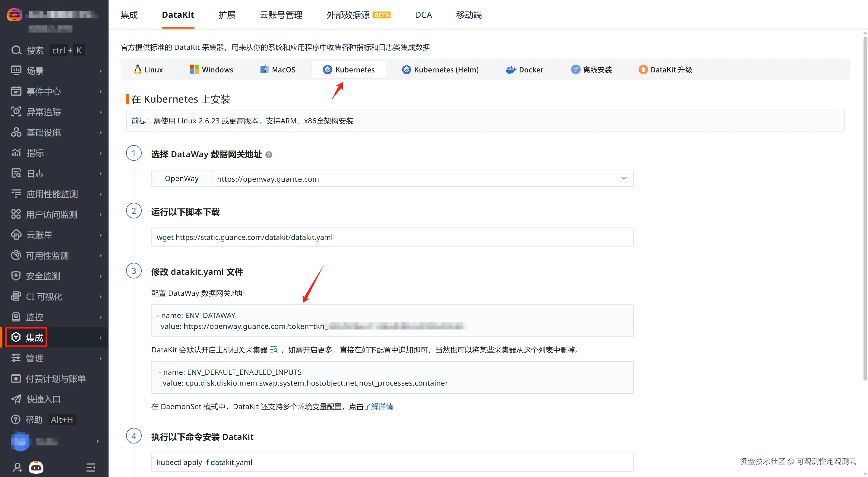Click the CI 可视化 icon
The height and width of the screenshot is (477, 868).
click(16, 296)
